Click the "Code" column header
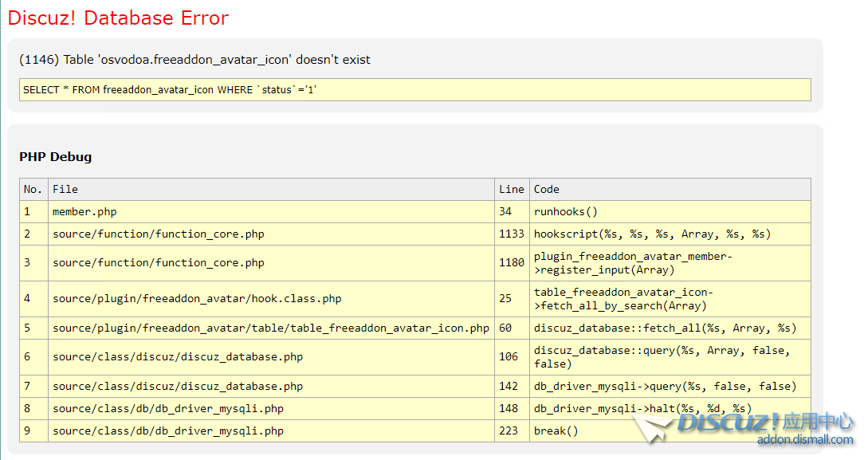 tap(670, 189)
